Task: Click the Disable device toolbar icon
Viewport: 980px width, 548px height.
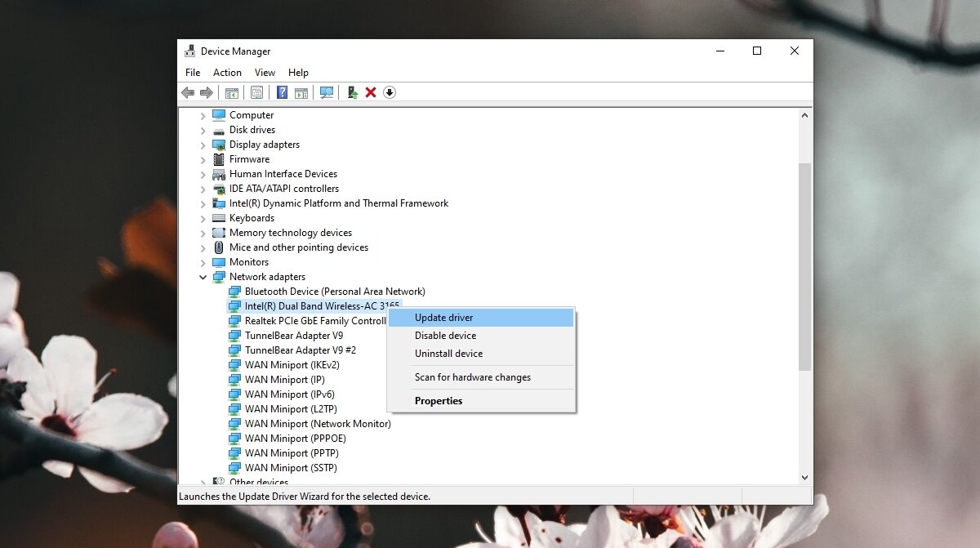Action: coord(390,91)
